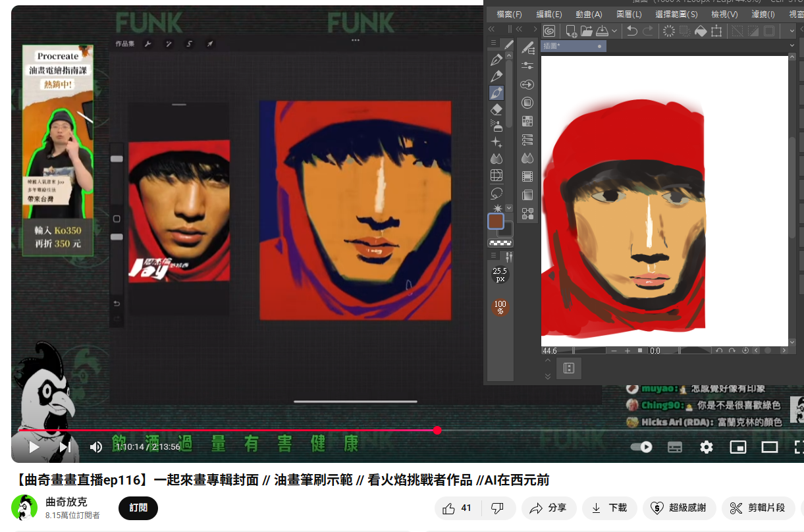
Task: Toggle autoplay switch in player
Action: 641,447
